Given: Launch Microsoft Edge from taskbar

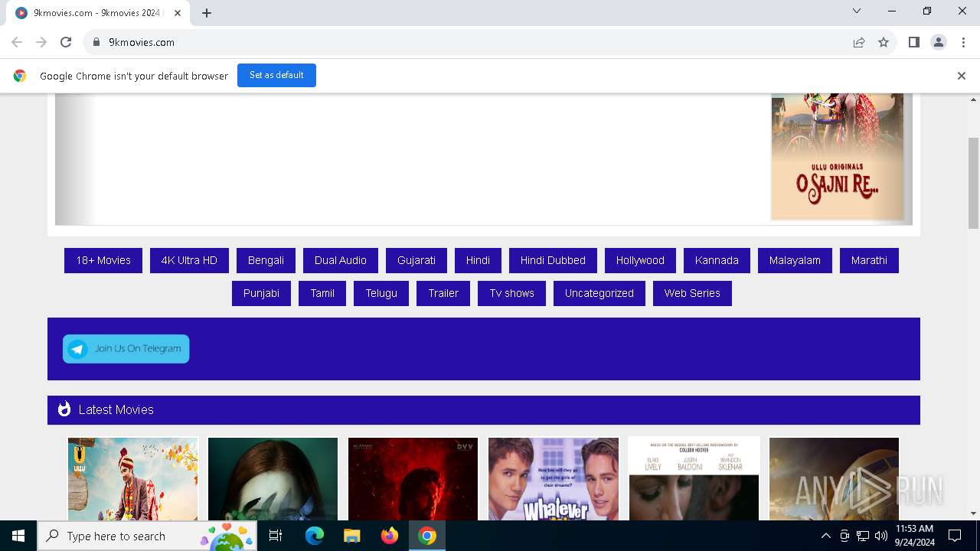Looking at the screenshot, I should tap(315, 536).
